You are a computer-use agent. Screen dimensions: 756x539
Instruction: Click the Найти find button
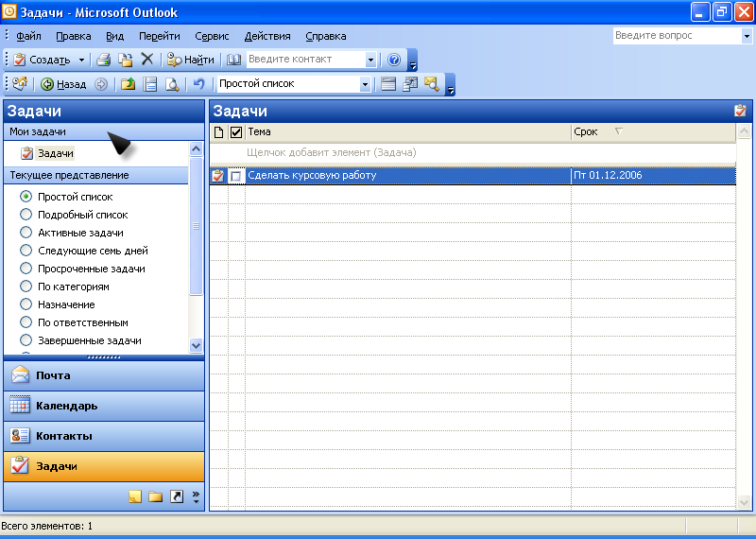coord(191,60)
